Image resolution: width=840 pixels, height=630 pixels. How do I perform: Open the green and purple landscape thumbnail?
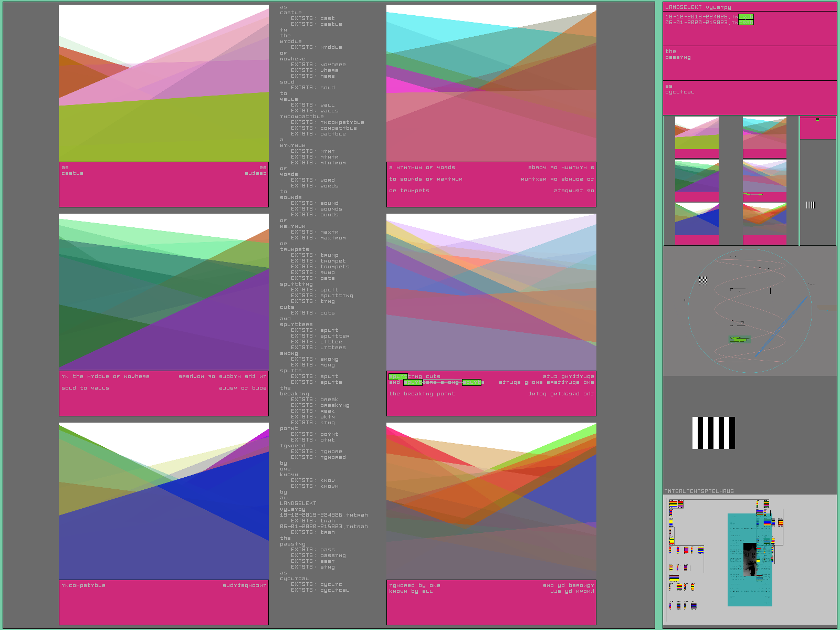697,176
